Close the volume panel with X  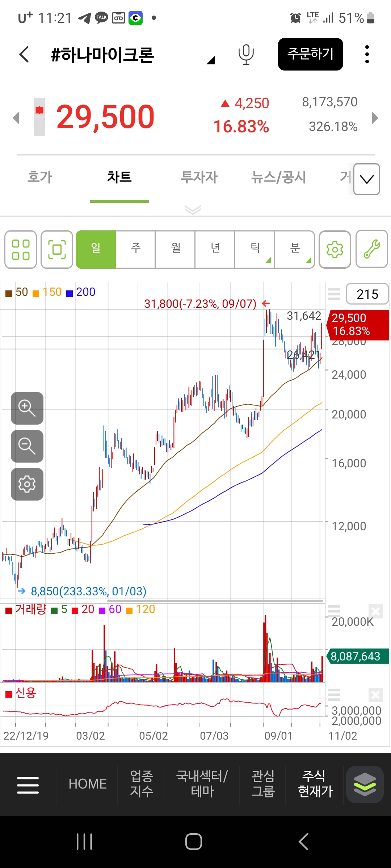[x=375, y=612]
